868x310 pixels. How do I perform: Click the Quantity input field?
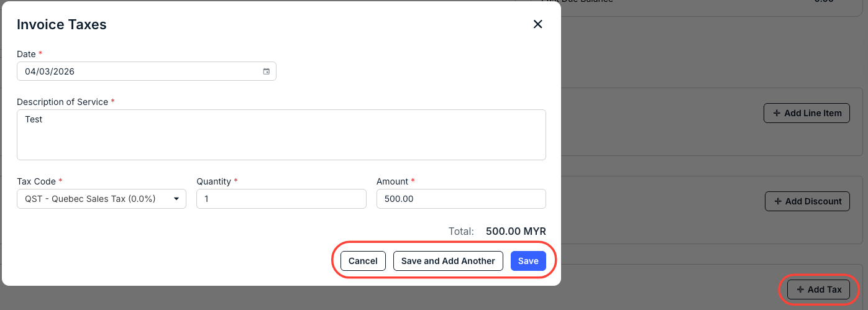[x=281, y=199]
